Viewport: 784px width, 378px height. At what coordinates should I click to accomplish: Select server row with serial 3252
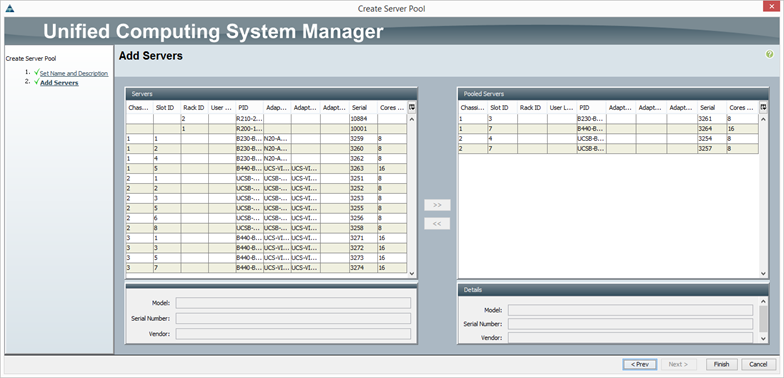point(266,188)
